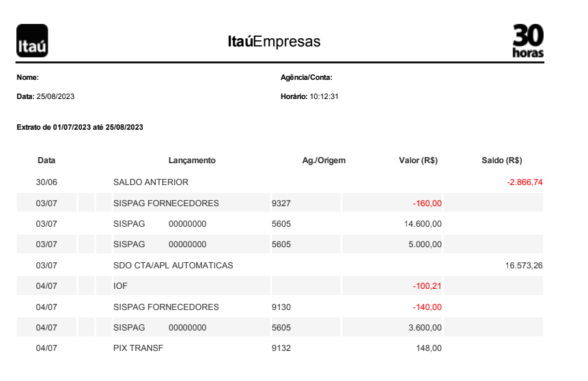Click the Extrato period heading text
This screenshot has height=381, width=588.
(x=80, y=128)
